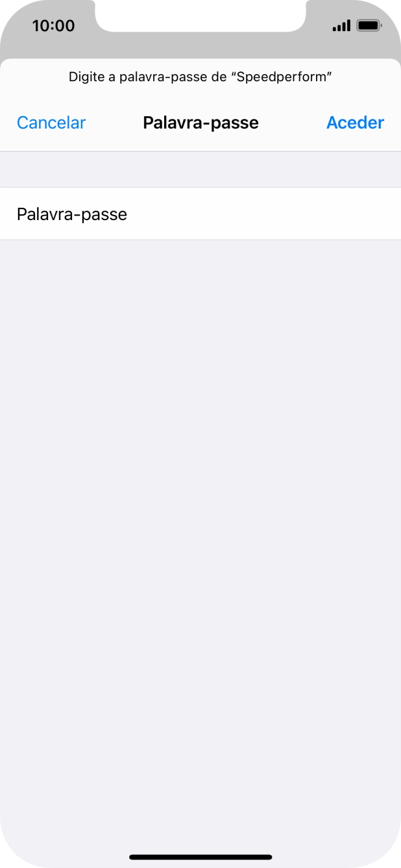Click the bold Palavra-passe title
401x868 pixels.
[x=200, y=123]
